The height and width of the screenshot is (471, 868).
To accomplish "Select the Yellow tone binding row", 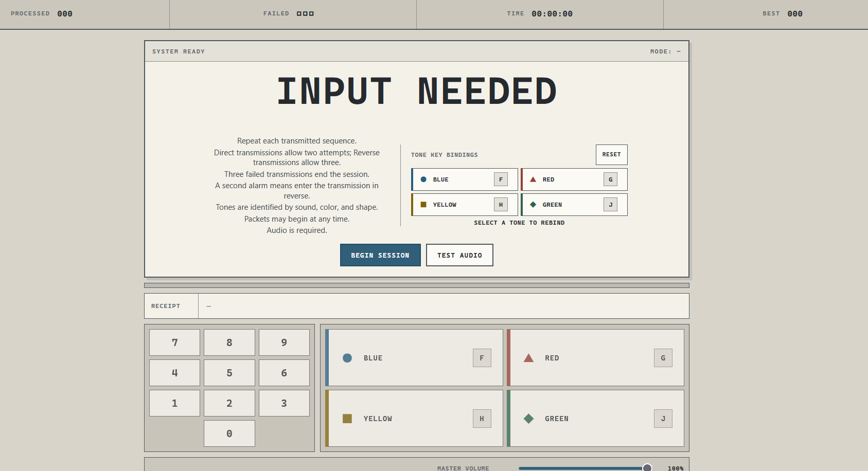I will pyautogui.click(x=465, y=205).
